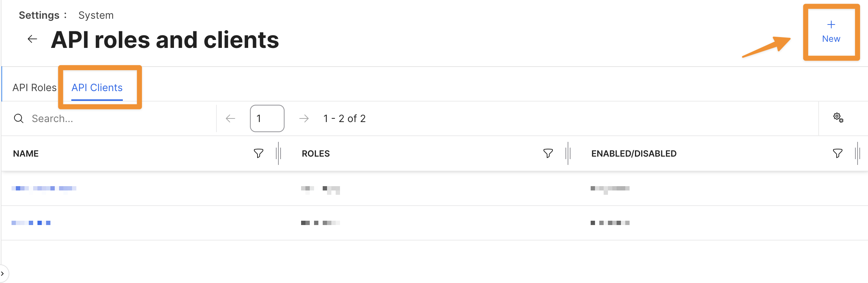This screenshot has height=283, width=868.
Task: Click the search magnifier icon
Action: tap(19, 118)
